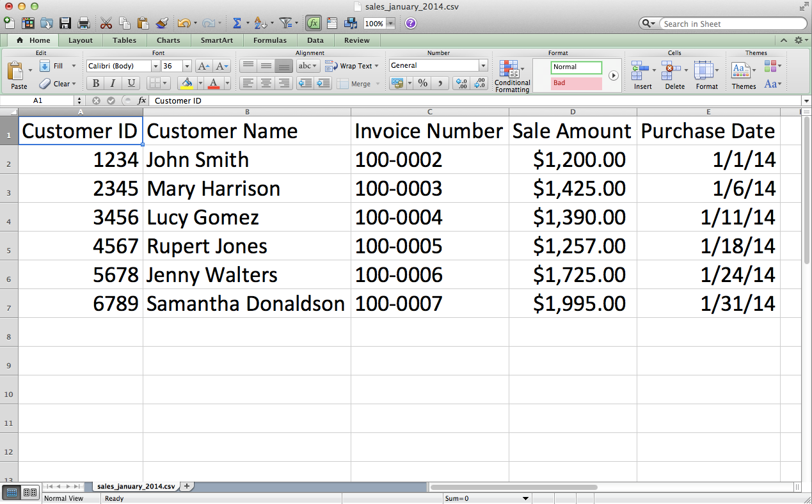Toggle bold formatting
The height and width of the screenshot is (504, 812).
click(x=95, y=84)
